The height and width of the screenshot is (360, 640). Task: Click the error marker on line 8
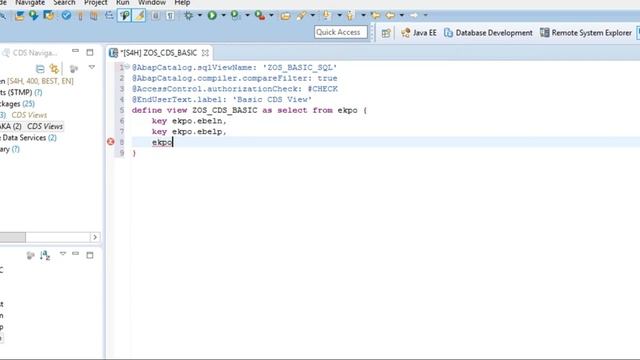pos(111,142)
